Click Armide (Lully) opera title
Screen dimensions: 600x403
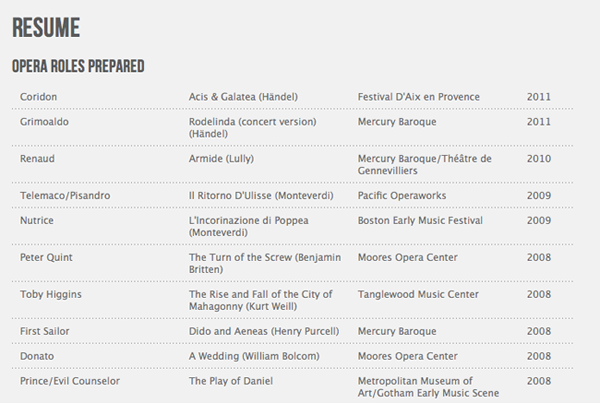(x=221, y=158)
